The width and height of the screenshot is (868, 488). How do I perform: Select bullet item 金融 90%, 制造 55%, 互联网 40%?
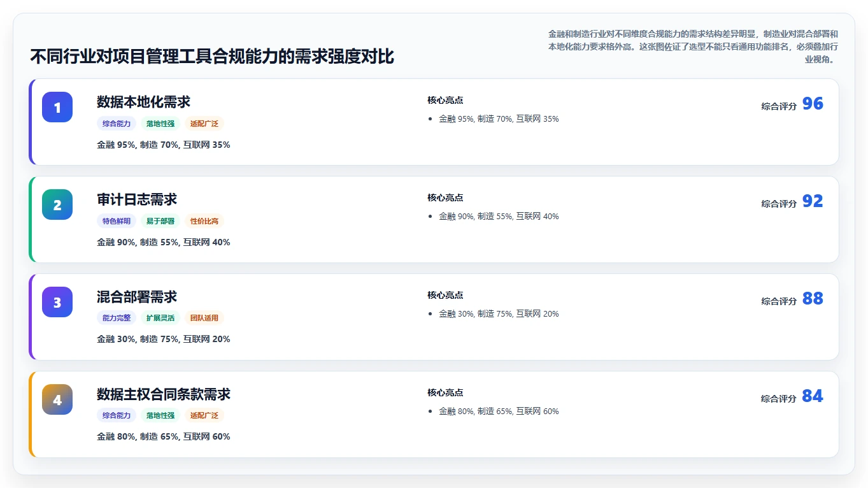tap(499, 217)
